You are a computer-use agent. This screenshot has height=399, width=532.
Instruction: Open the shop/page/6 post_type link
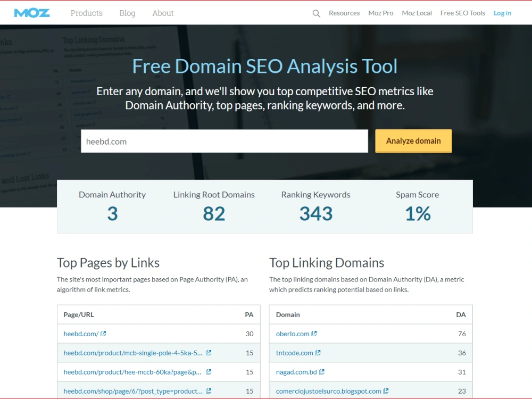[132, 391]
